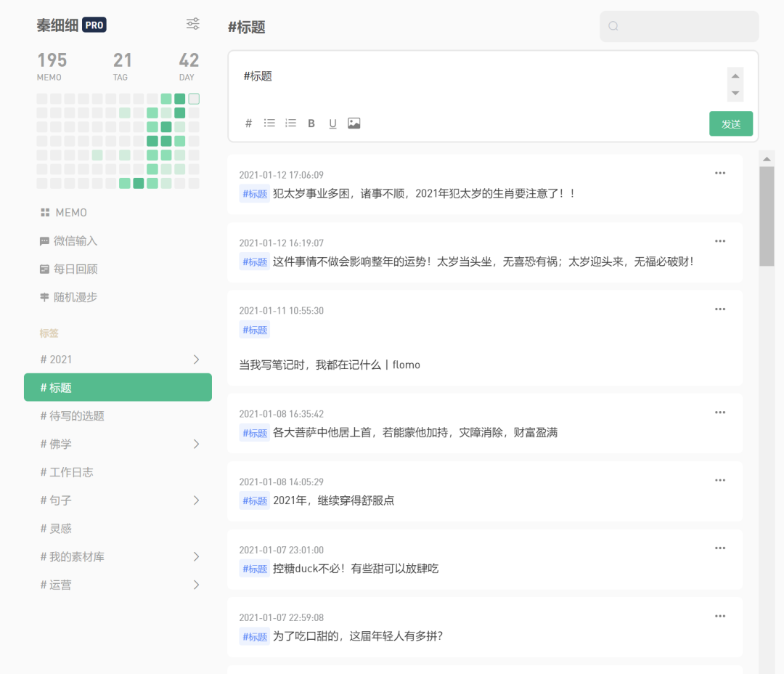Open the more options menu for the 17:06:09 memo
Viewport: 784px width, 674px height.
tap(720, 173)
